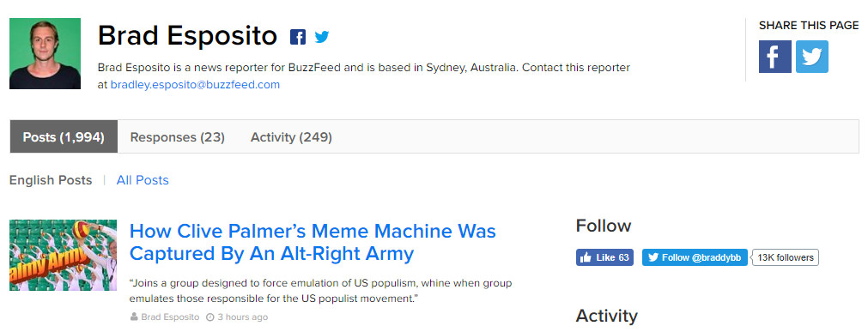Screen dimensions: 868x332
Task: Click the Facebook Like thumbs-up button
Action: tap(604, 257)
